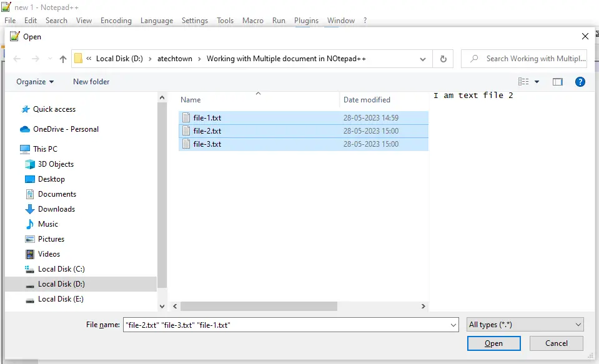Click the Music note icon
The height and width of the screenshot is (364, 599).
click(x=30, y=224)
